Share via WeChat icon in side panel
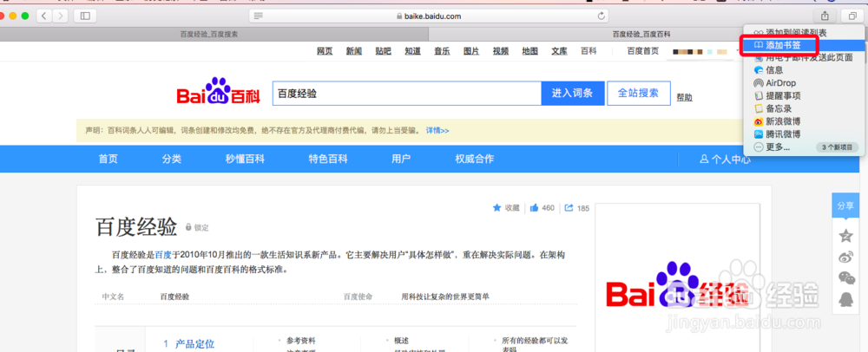868x352 pixels. [x=845, y=278]
